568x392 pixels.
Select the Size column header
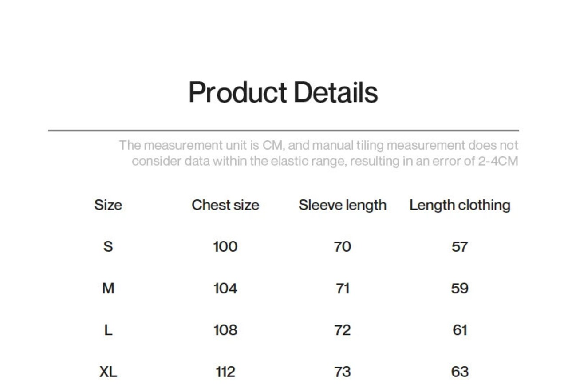pyautogui.click(x=108, y=205)
